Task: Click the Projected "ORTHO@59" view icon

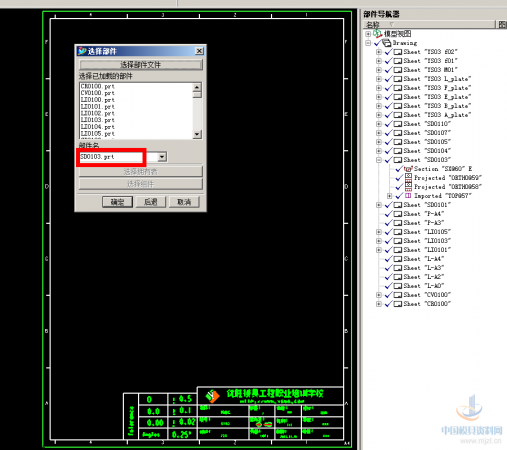Action: (x=408, y=177)
